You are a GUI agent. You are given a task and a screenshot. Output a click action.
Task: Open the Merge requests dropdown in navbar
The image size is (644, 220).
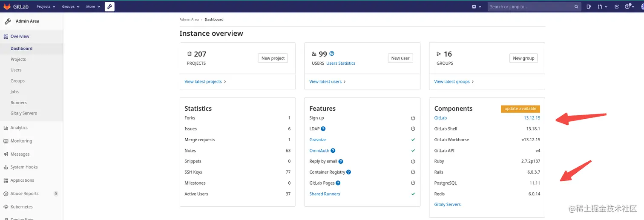pyautogui.click(x=602, y=7)
